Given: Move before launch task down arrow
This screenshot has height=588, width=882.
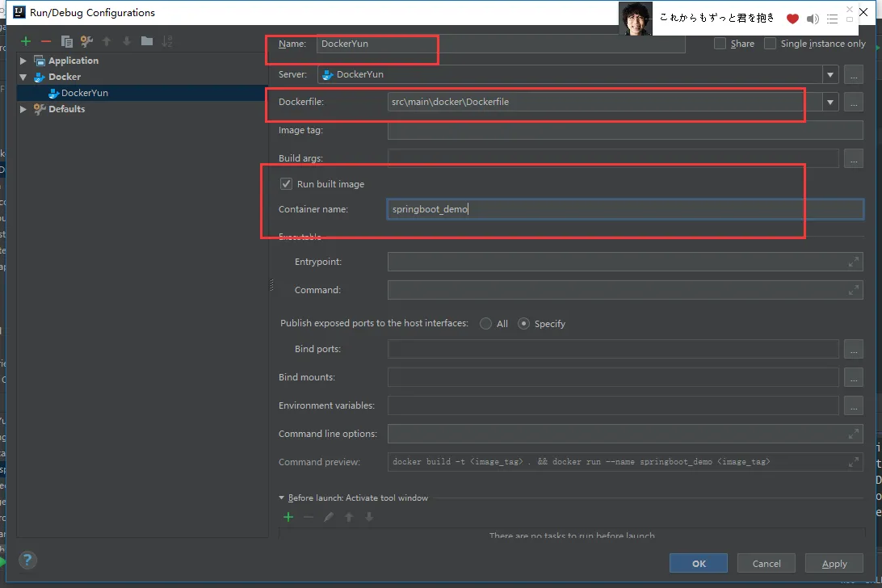Looking at the screenshot, I should pyautogui.click(x=369, y=517).
